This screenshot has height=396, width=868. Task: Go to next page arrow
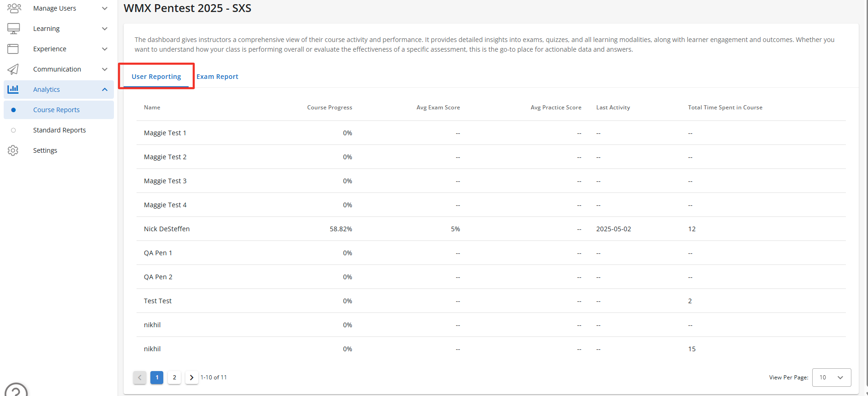coord(191,378)
